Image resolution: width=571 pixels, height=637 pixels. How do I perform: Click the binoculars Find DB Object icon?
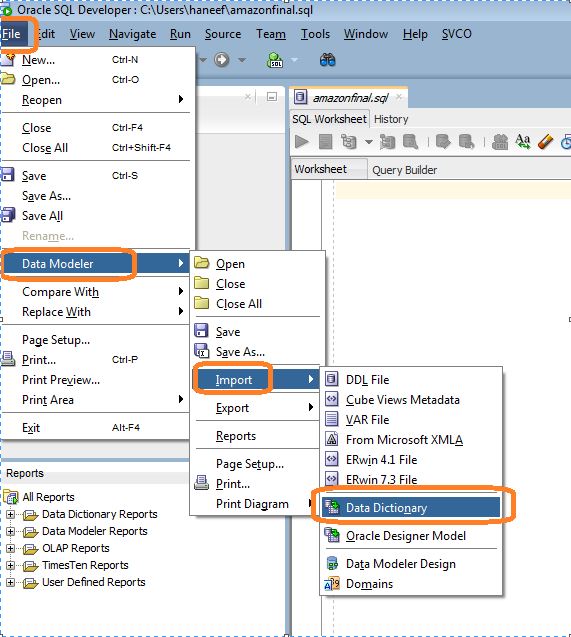click(x=327, y=61)
